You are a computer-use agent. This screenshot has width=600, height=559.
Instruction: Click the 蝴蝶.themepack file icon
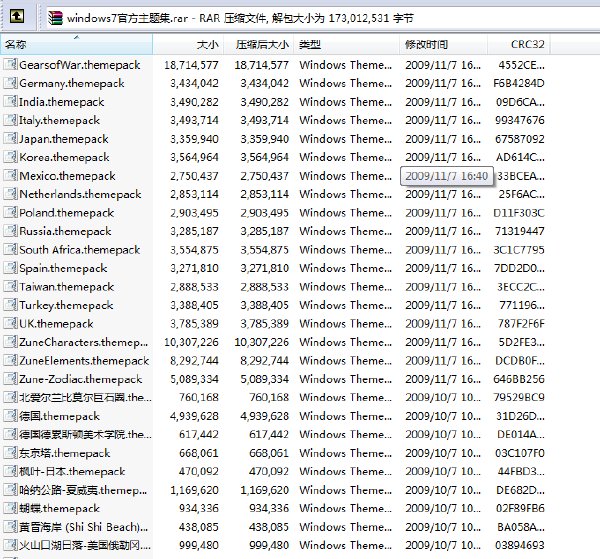coord(10,508)
